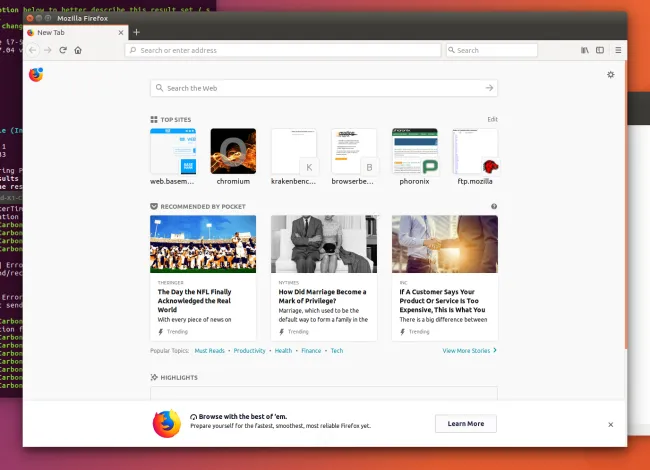Screen dimensions: 650x470
Task: Click the address bar input
Action: pos(285,50)
